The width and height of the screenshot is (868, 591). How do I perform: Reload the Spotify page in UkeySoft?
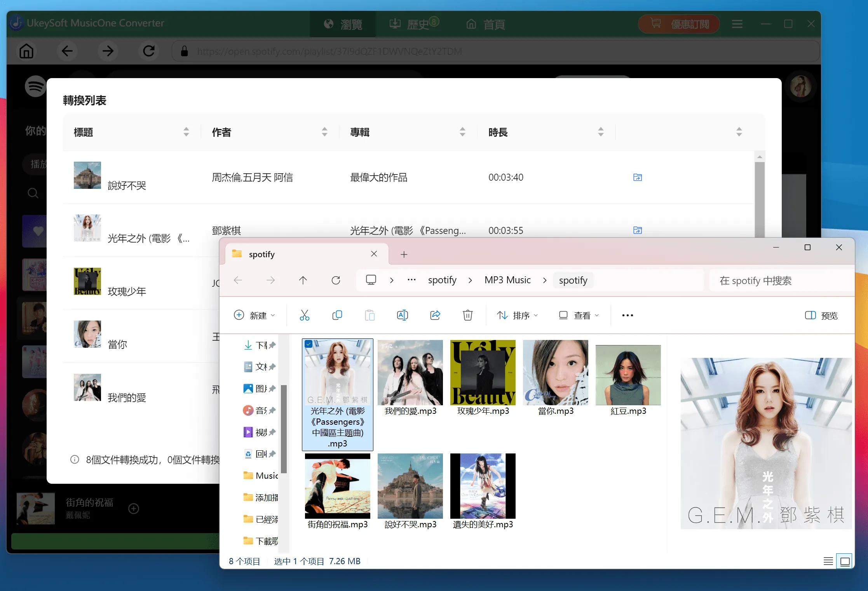click(x=149, y=51)
